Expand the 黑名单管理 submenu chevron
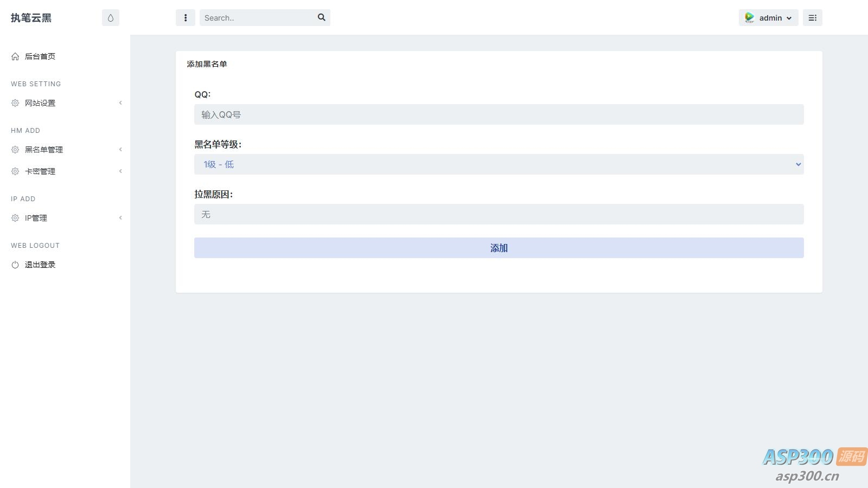 point(120,150)
